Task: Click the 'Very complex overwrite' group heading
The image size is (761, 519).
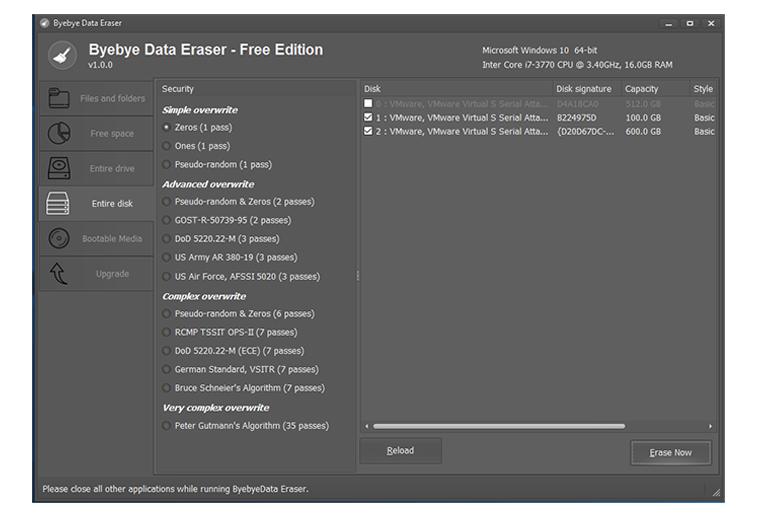Action: tap(216, 408)
